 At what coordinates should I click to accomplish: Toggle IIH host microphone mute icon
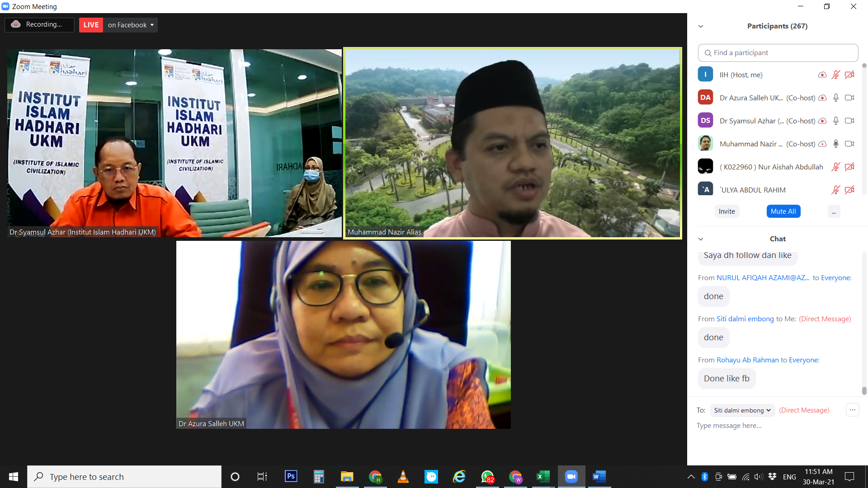(835, 75)
